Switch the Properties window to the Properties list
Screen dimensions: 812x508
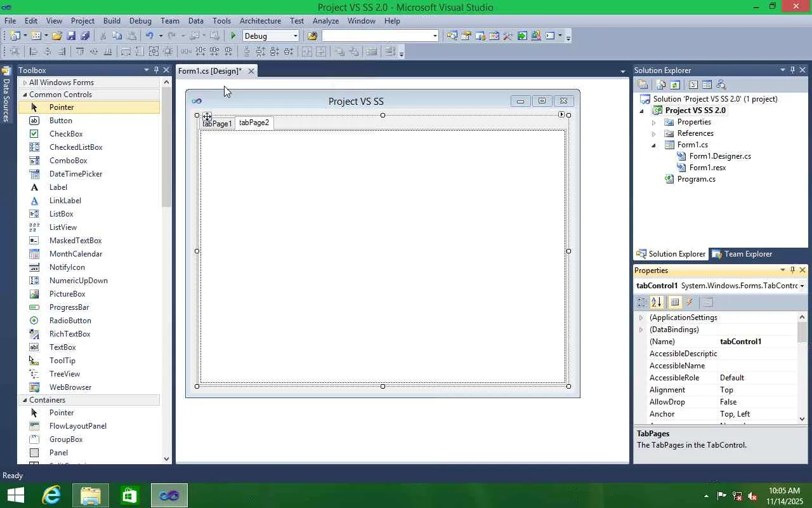675,302
